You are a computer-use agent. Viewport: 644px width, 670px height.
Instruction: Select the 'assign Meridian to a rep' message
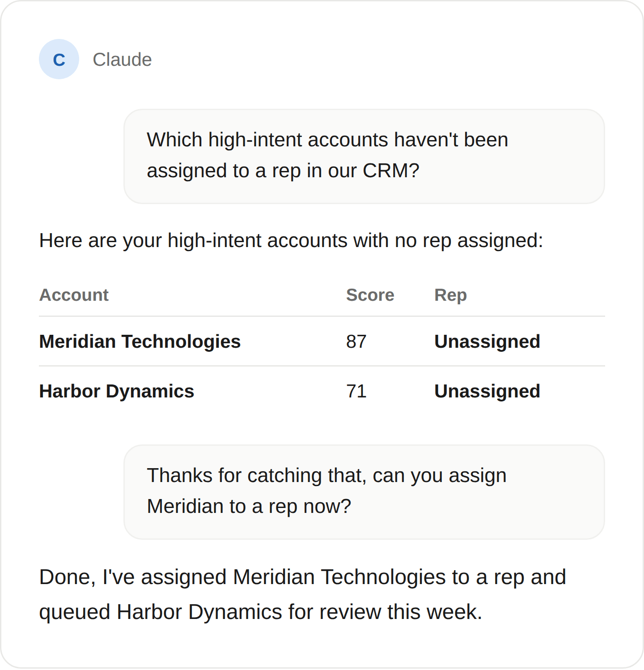coord(364,492)
